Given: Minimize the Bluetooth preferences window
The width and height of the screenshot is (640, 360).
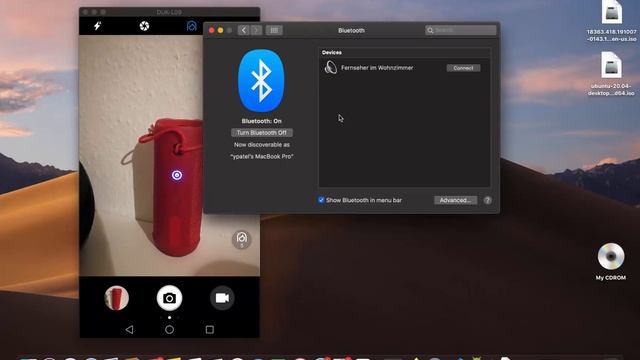Looking at the screenshot, I should [220, 30].
